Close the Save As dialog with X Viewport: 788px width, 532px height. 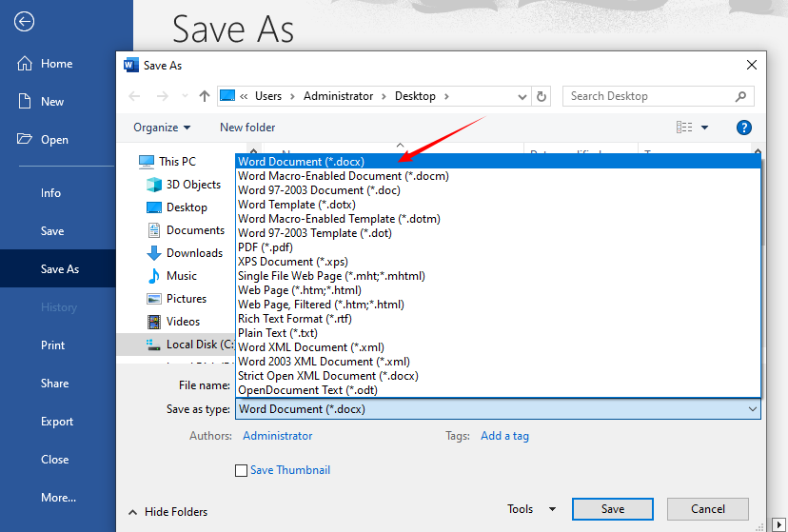coord(751,65)
